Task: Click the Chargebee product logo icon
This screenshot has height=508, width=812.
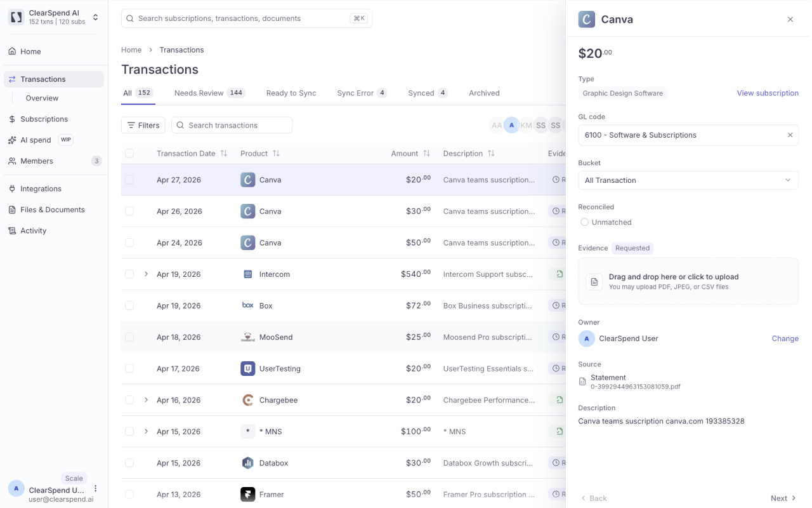Action: [248, 400]
